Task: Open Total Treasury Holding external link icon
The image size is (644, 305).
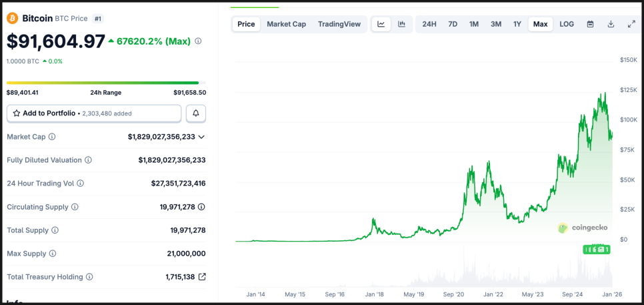Action: pos(202,276)
